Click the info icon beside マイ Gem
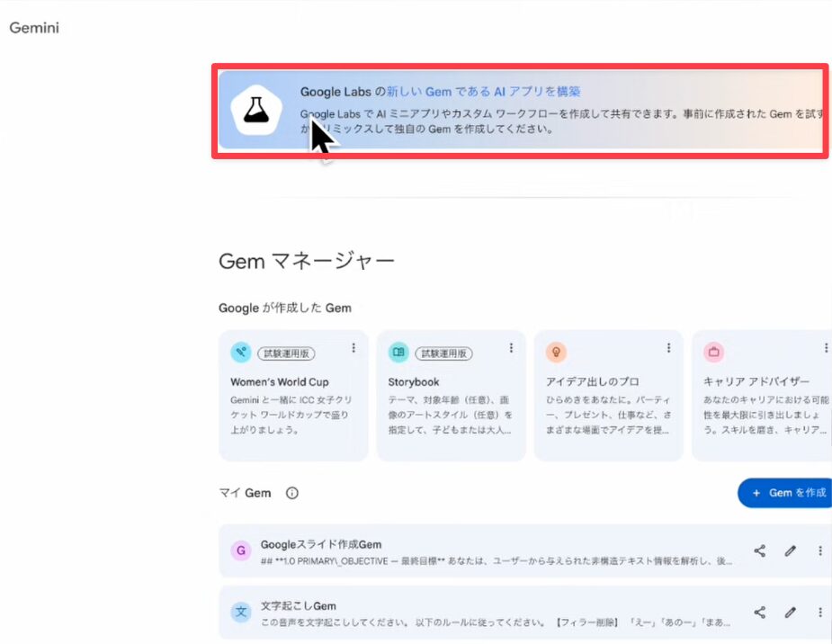 pos(292,493)
